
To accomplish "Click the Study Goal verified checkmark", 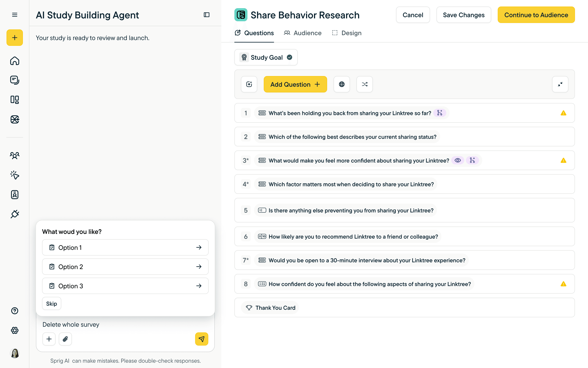I will (x=289, y=57).
